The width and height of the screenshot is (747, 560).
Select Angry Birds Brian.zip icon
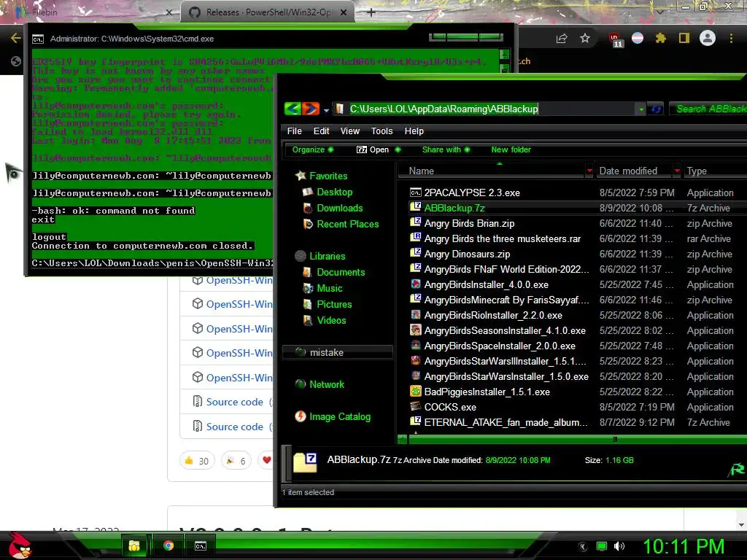tap(415, 223)
